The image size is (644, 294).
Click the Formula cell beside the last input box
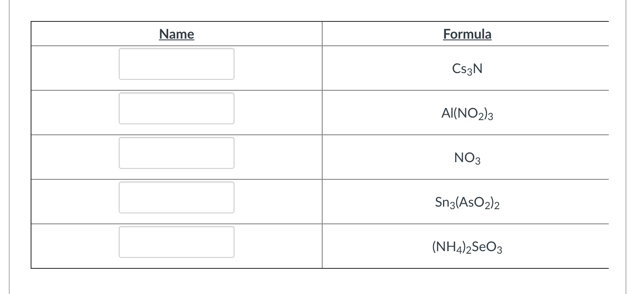tap(467, 247)
